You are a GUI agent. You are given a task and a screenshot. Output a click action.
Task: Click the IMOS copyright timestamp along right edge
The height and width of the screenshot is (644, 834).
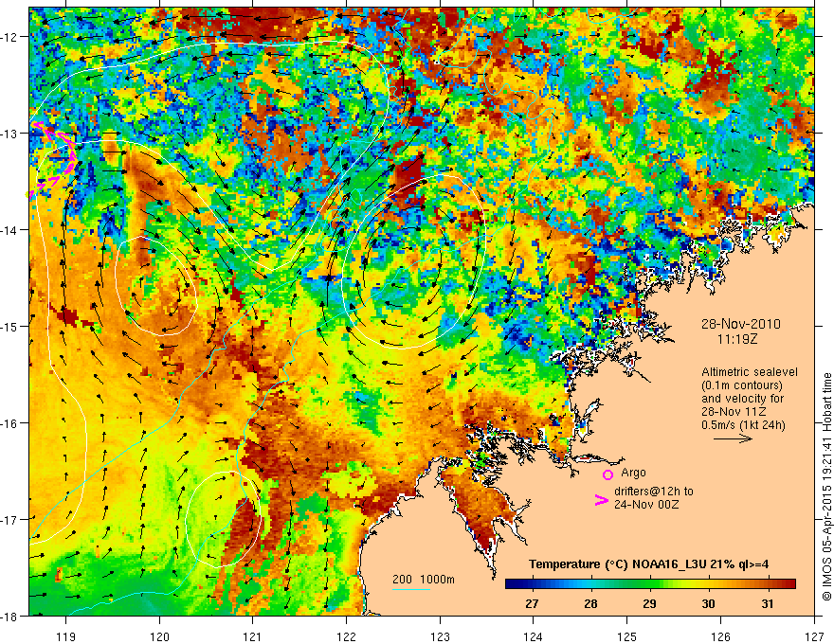click(x=826, y=487)
